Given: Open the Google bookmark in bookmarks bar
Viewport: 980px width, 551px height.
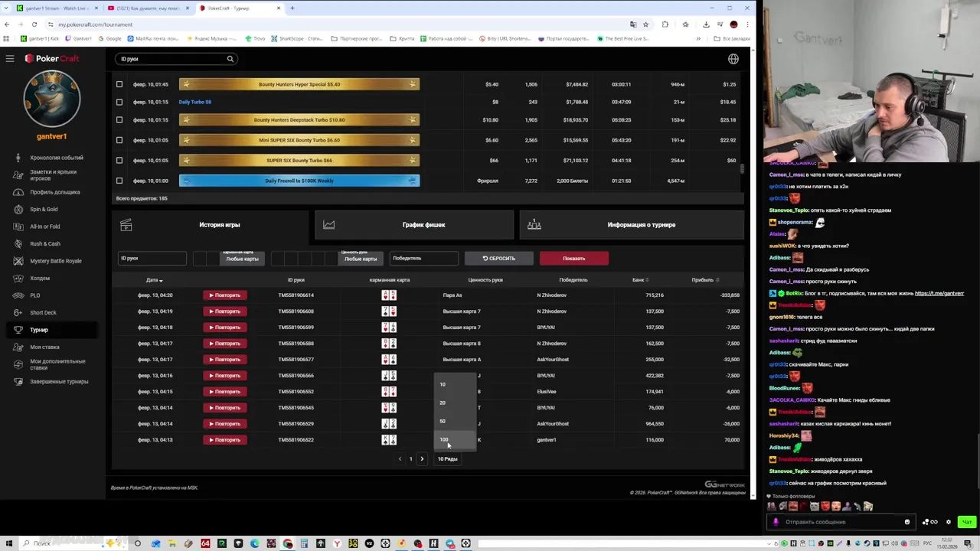Looking at the screenshot, I should click(109, 38).
